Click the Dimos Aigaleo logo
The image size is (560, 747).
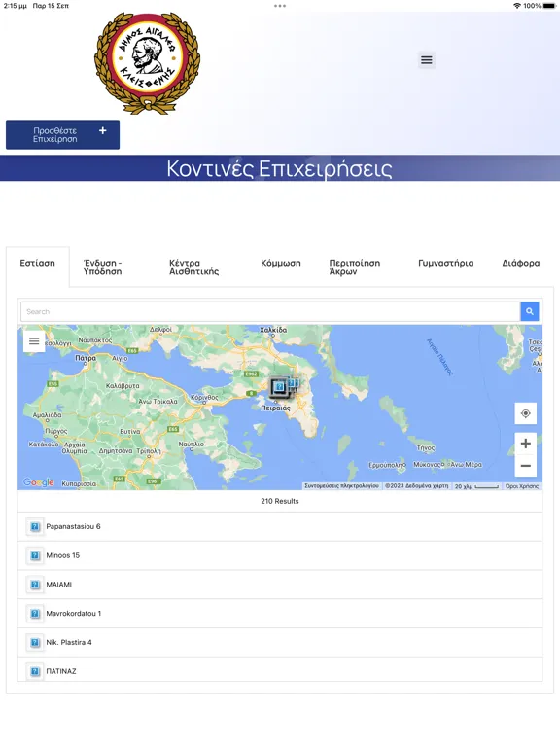point(147,63)
